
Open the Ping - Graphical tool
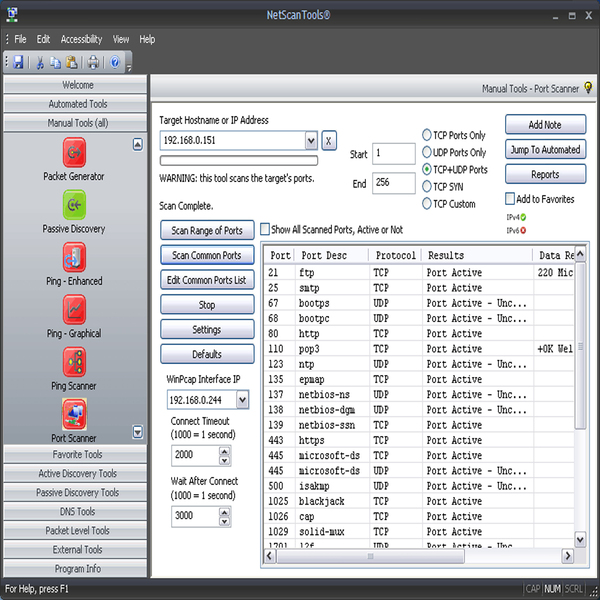tap(74, 309)
